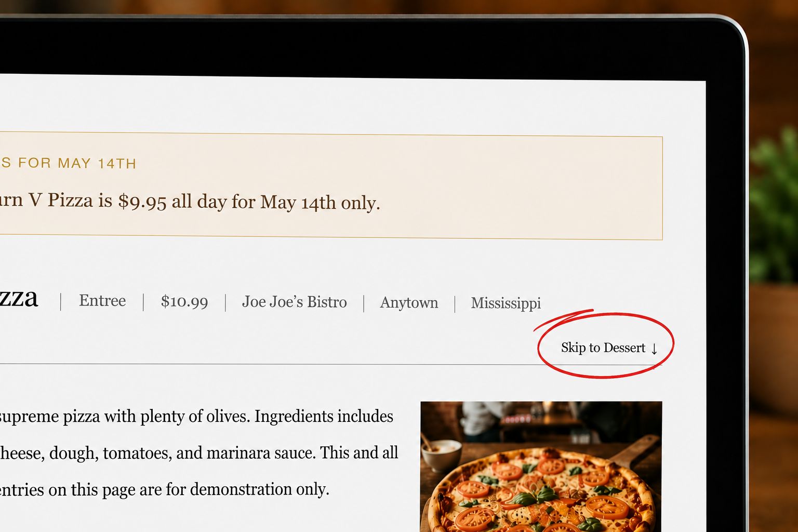Click the $10.99 price text
The width and height of the screenshot is (798, 532).
click(x=184, y=301)
